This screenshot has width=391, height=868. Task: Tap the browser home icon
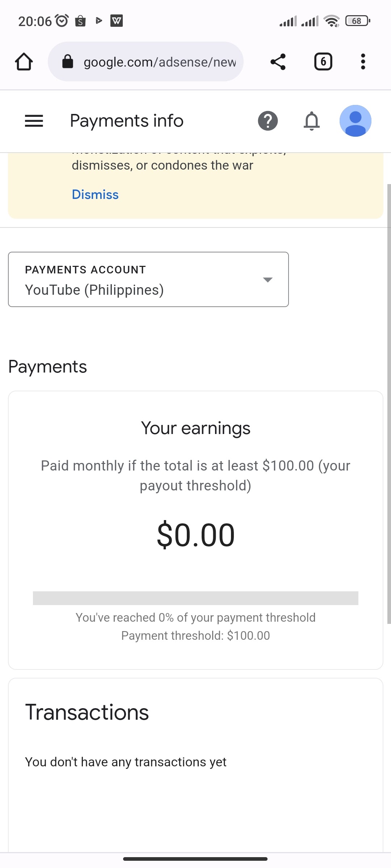click(x=24, y=61)
